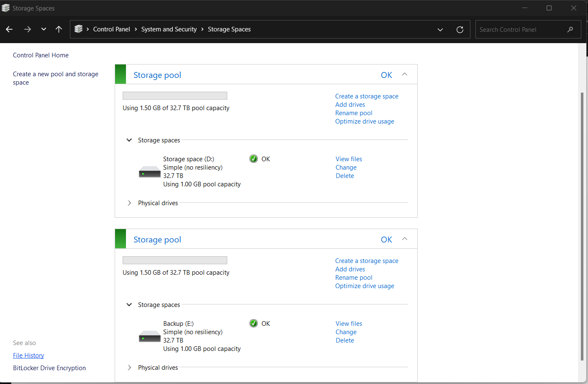Click the Backup (E:) drive icon
588x384 pixels.
tap(149, 336)
